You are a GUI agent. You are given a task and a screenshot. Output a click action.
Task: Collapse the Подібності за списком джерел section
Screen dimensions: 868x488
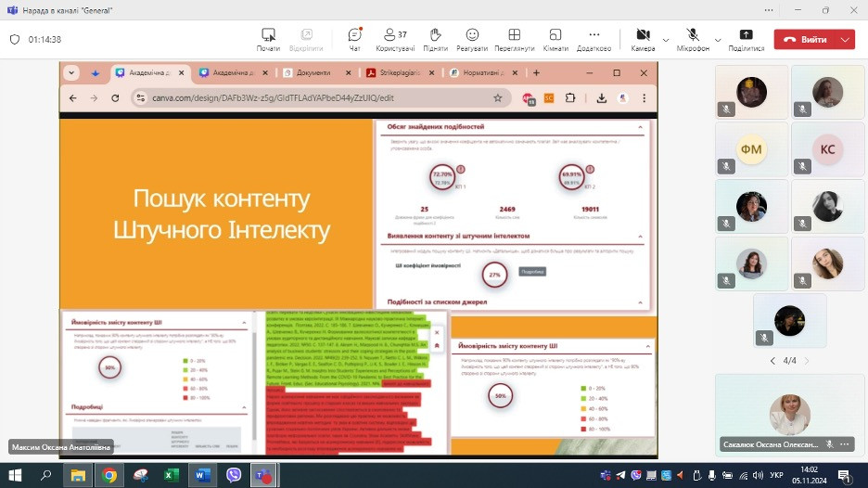641,302
